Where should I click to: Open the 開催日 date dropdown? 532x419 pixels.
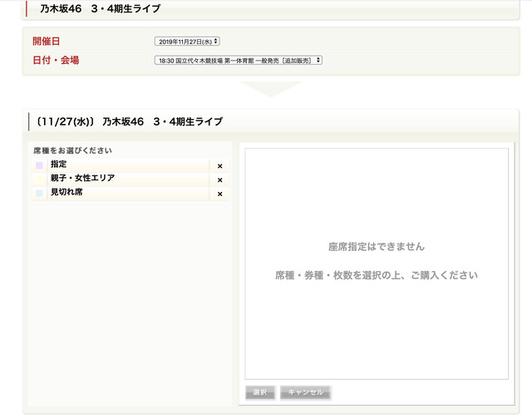[187, 42]
